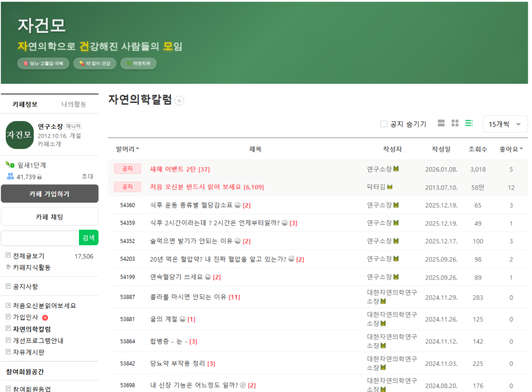Select the green list view icon

click(469, 124)
